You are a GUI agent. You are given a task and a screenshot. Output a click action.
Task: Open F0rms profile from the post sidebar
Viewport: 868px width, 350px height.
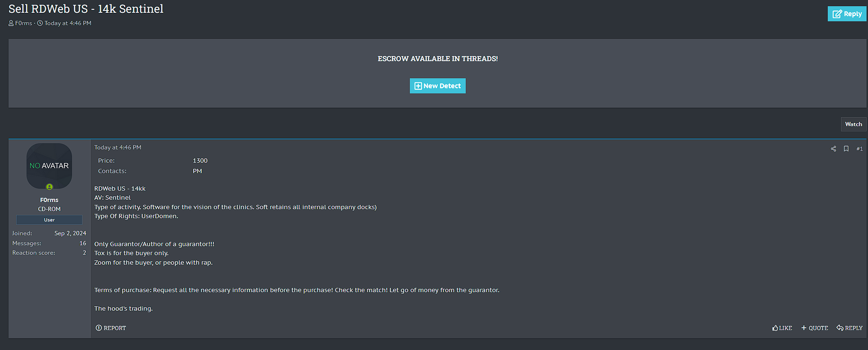coord(49,200)
